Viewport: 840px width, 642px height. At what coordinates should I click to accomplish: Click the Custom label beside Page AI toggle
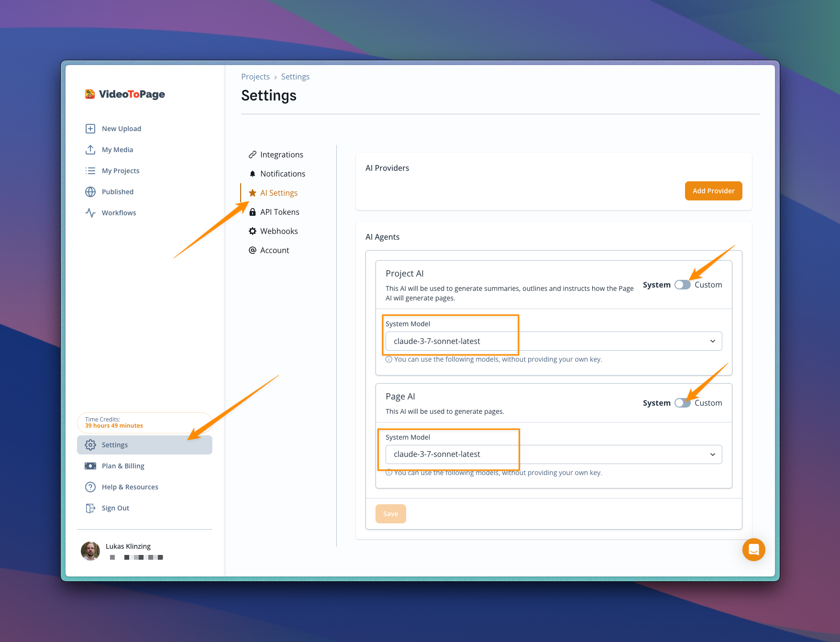708,403
